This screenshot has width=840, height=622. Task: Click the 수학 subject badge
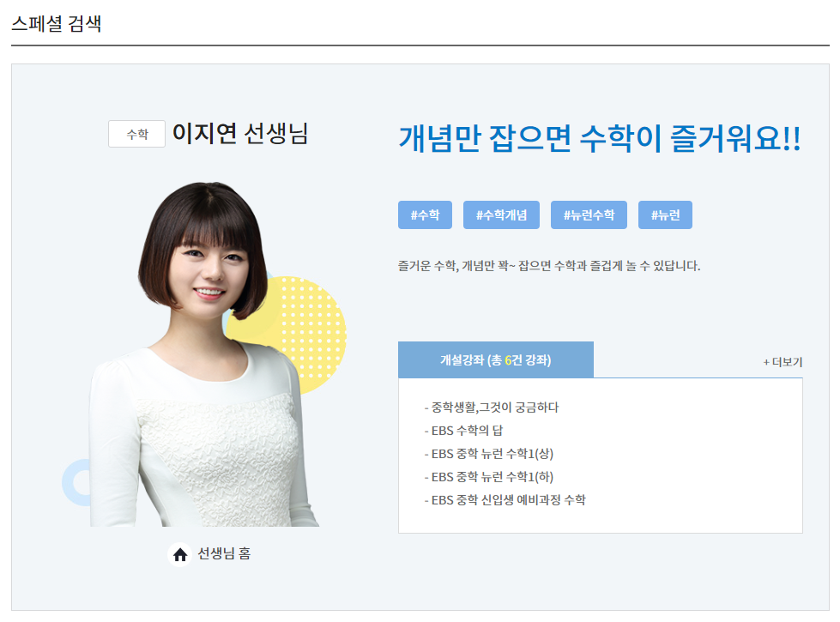pos(136,134)
